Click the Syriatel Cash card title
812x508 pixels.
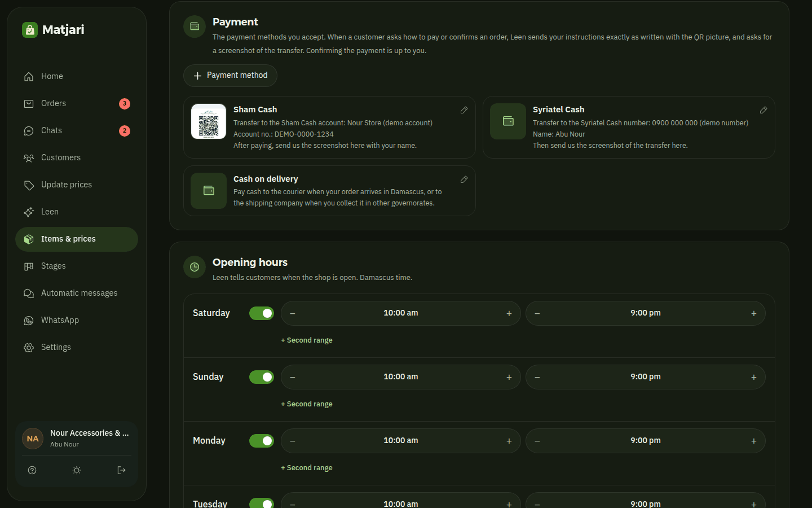pos(559,110)
